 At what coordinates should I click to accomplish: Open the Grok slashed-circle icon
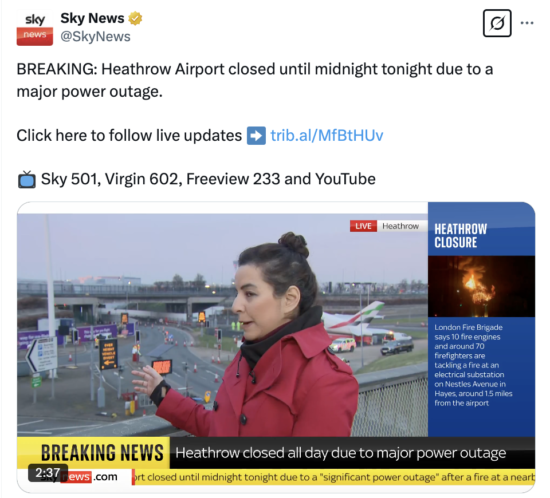(497, 23)
